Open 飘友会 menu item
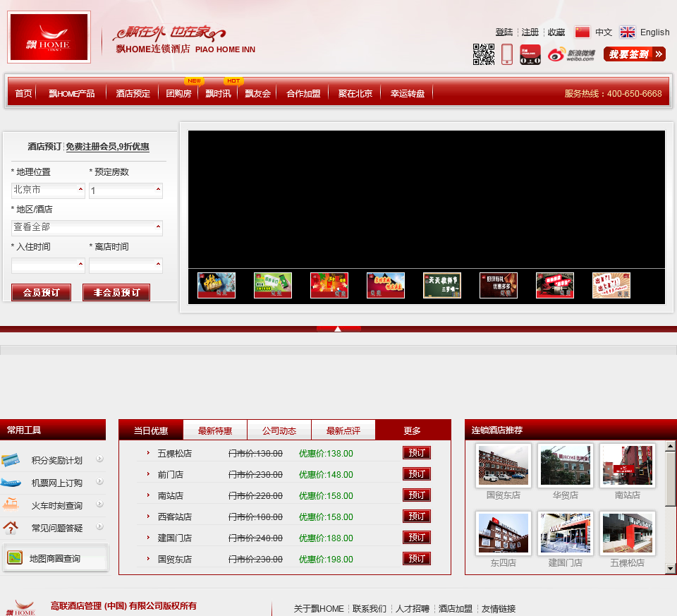 (258, 93)
